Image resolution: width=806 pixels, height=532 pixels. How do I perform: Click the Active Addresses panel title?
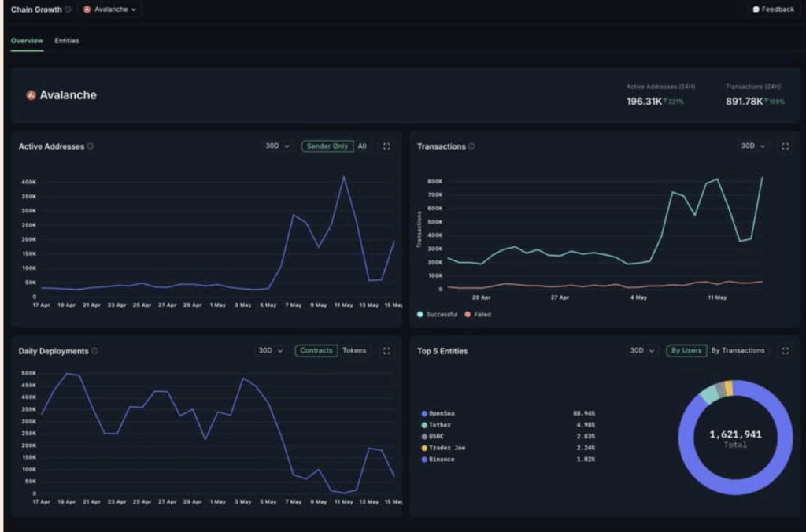click(x=51, y=146)
